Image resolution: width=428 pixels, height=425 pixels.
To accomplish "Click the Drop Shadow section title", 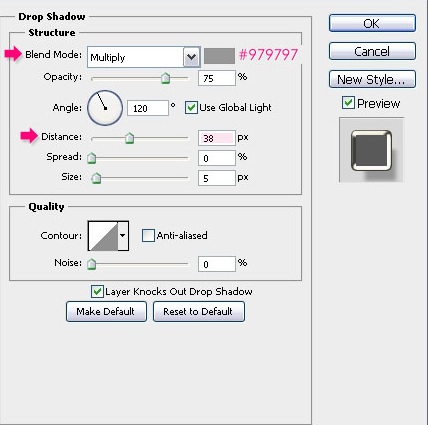I will (x=52, y=16).
